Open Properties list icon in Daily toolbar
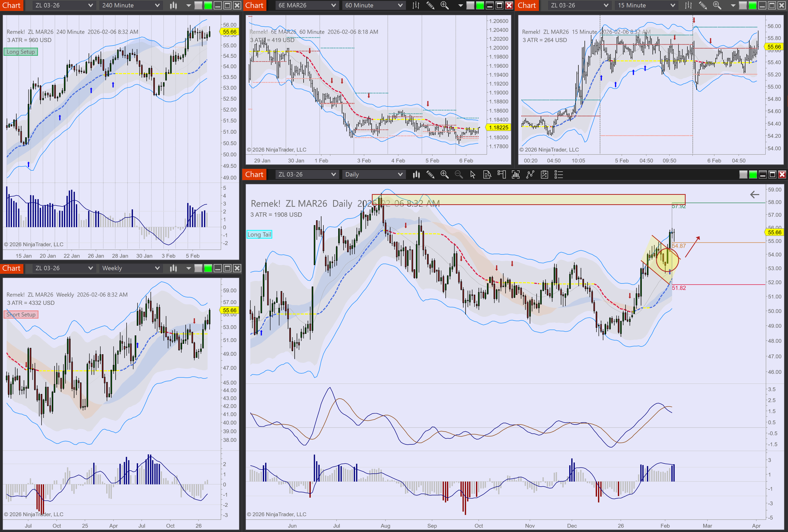Viewport: 788px width, 532px height. [559, 175]
